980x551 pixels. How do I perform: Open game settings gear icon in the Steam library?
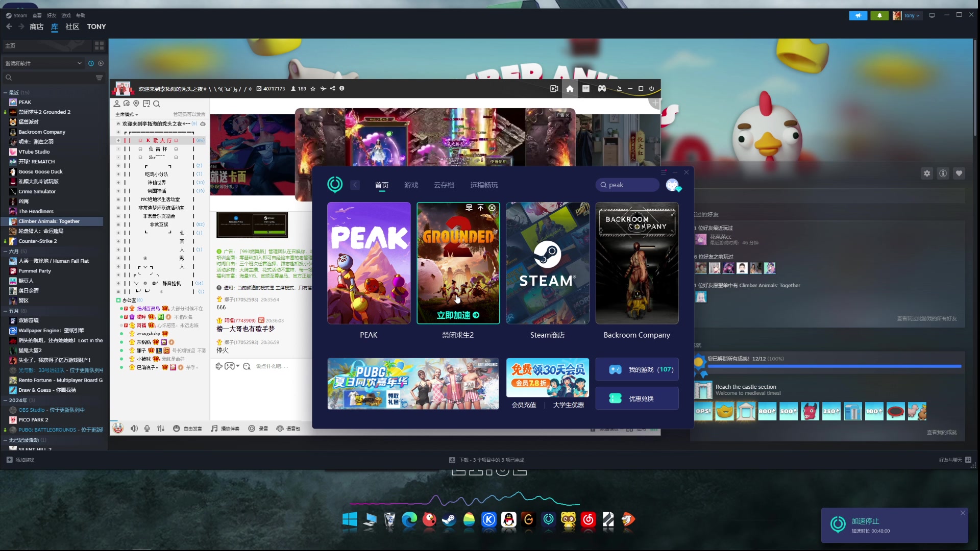927,173
